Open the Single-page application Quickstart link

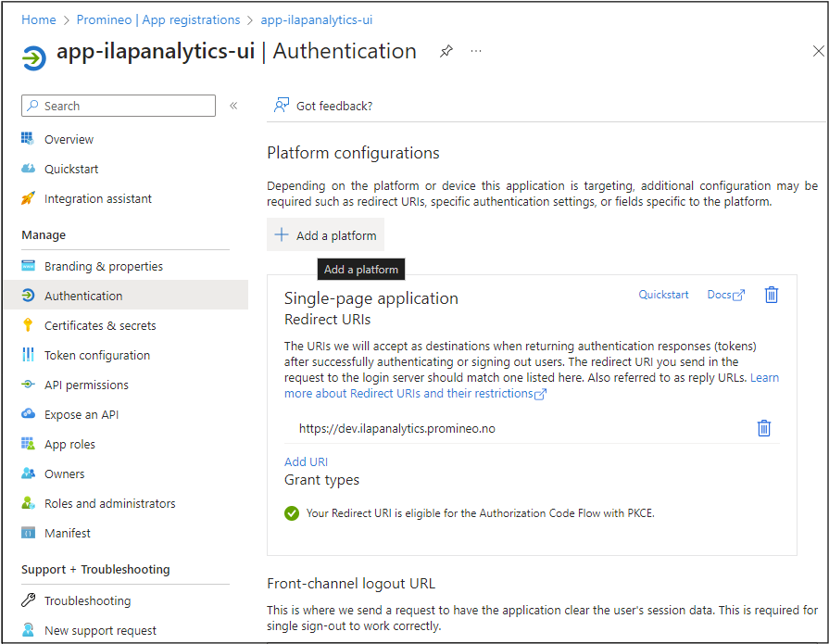(663, 295)
